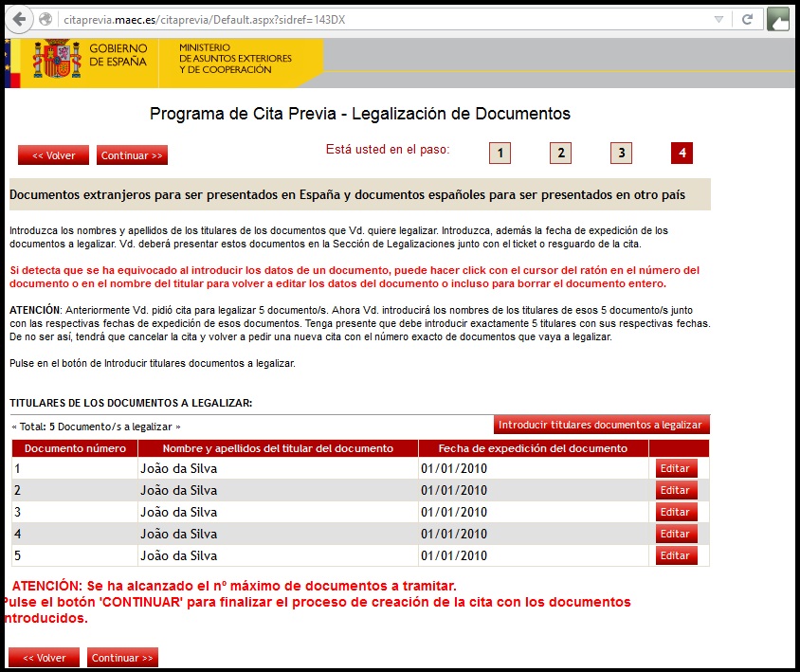Click date 01/01/2010 in row 1
The width and height of the screenshot is (800, 672).
454,468
